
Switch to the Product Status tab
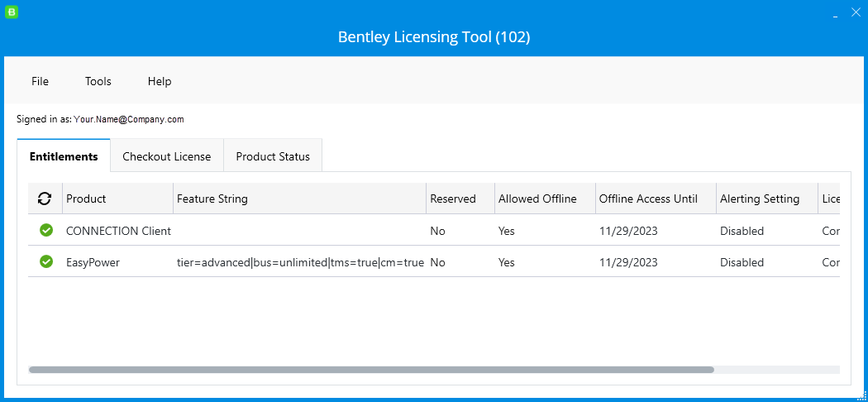pos(273,156)
